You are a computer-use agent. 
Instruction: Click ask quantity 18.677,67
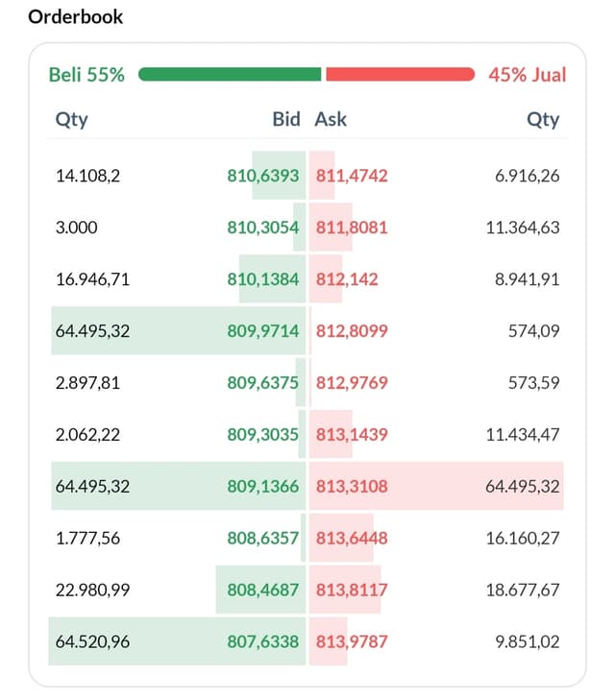[523, 590]
